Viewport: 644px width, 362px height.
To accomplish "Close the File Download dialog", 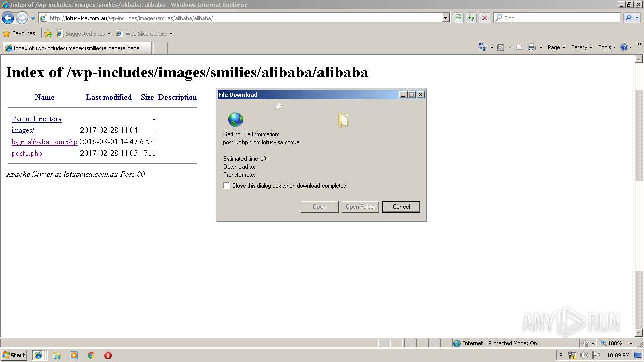I will (x=421, y=95).
